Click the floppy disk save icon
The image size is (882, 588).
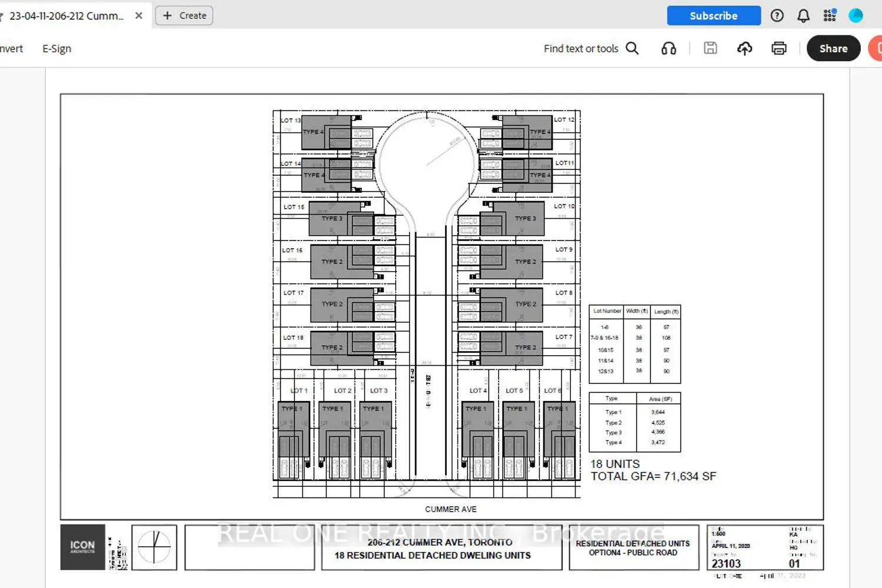(710, 48)
